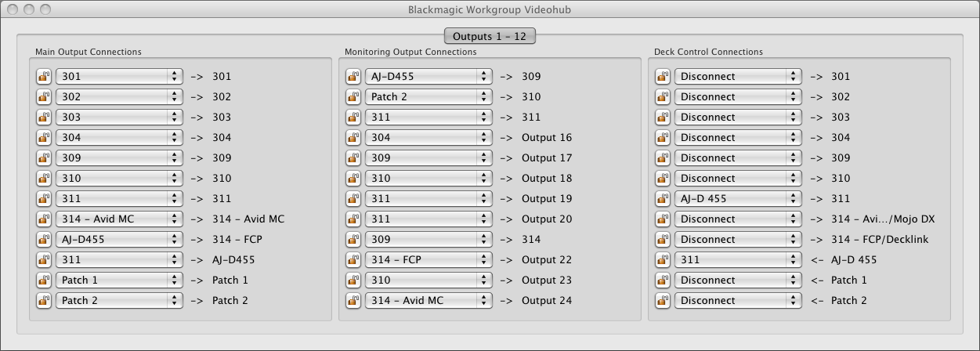
Task: Click lock icon beside Main Output 310
Action: click(44, 179)
